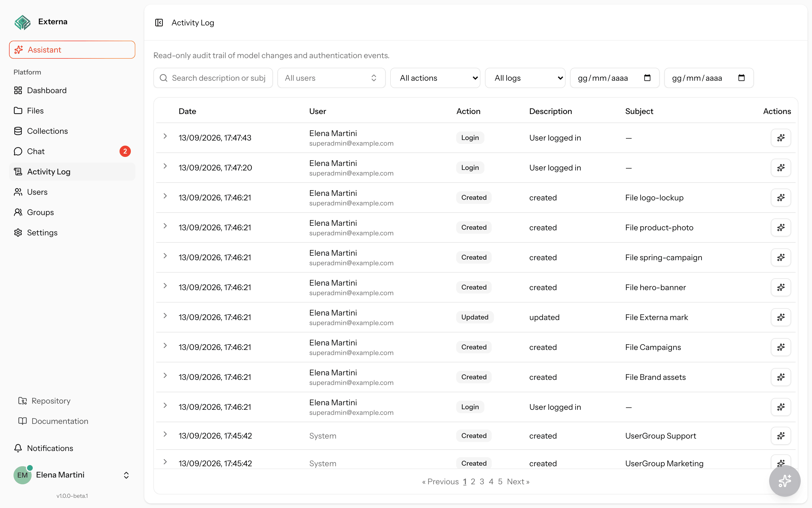Image resolution: width=812 pixels, height=508 pixels.
Task: Click assistant icon for 17:47:20 login row
Action: (x=781, y=168)
